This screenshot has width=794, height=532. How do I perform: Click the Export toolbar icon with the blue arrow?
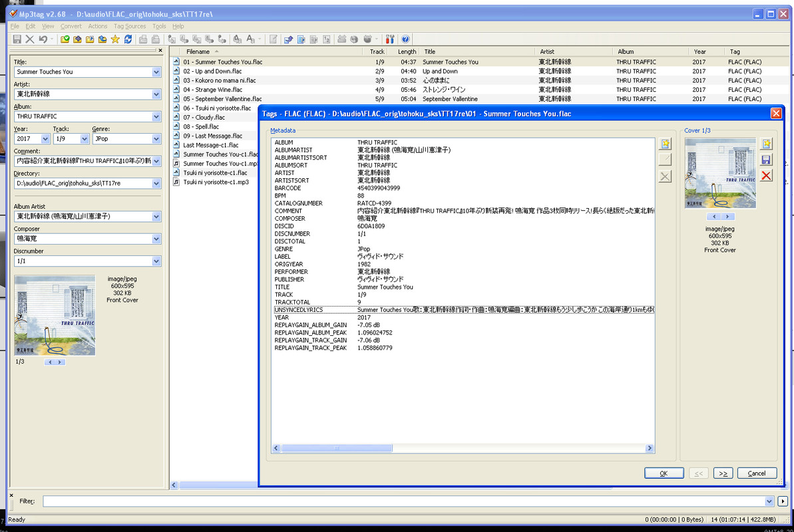289,39
